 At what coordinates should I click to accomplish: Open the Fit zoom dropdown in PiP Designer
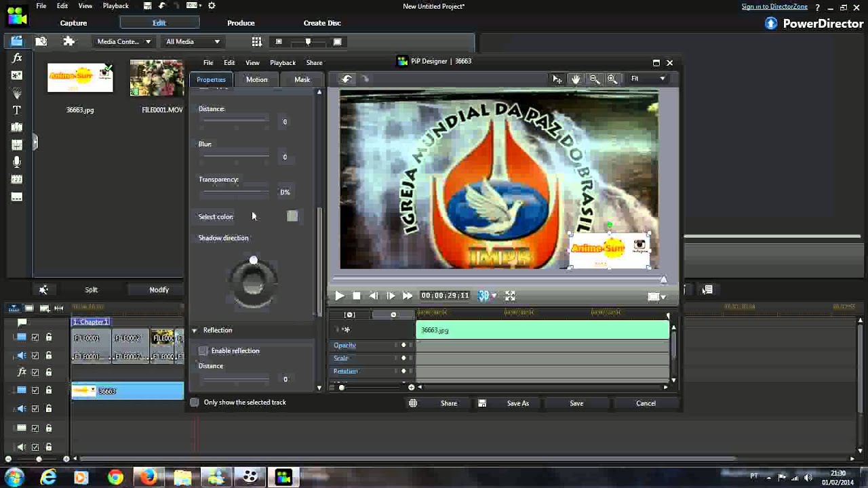coord(648,79)
